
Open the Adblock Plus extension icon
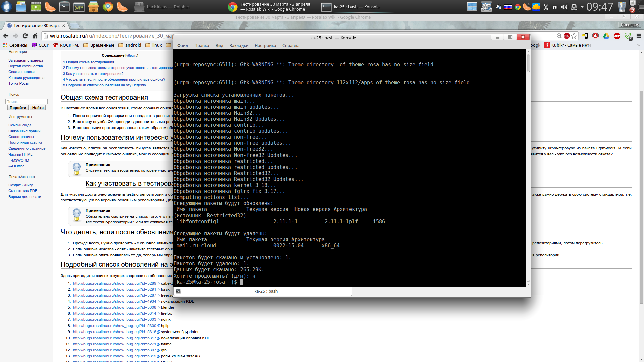tap(617, 36)
